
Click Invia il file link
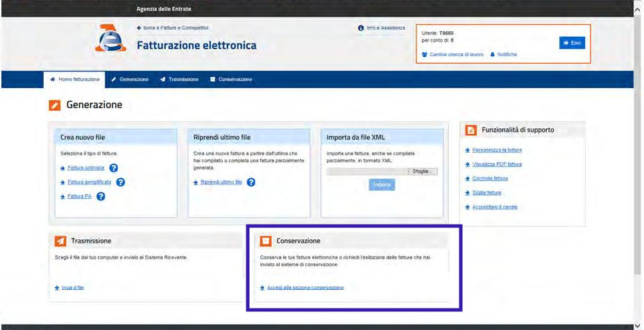(x=73, y=288)
